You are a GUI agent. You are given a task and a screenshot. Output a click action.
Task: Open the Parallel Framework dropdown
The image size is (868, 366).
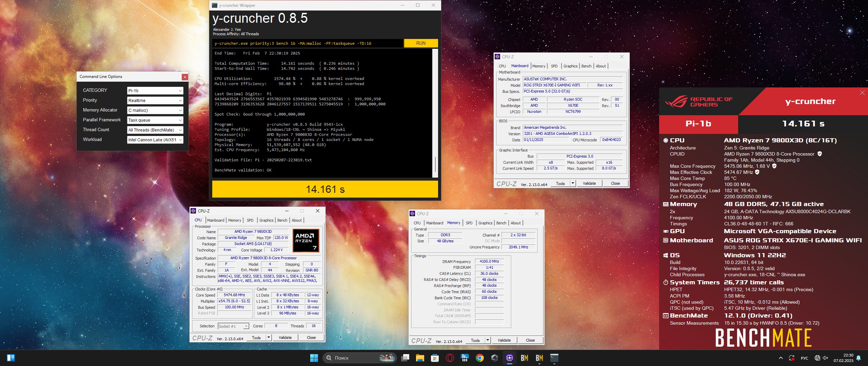pyautogui.click(x=155, y=120)
